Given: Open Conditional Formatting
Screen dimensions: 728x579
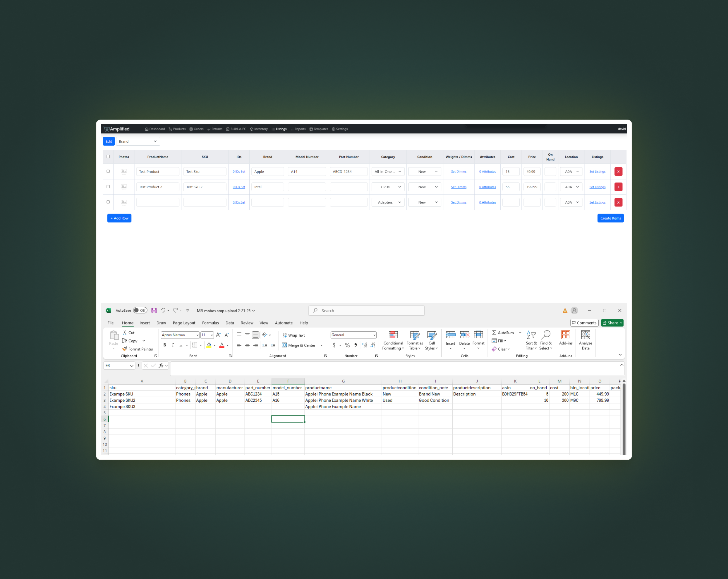Looking at the screenshot, I should (393, 340).
